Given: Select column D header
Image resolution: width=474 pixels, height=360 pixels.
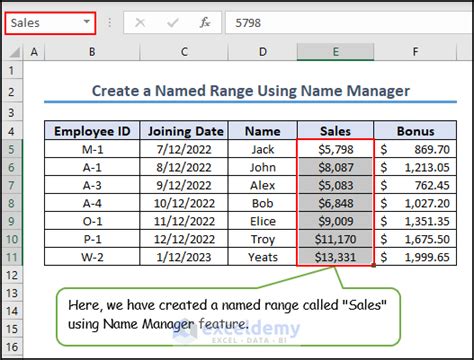Looking at the screenshot, I should point(263,52).
